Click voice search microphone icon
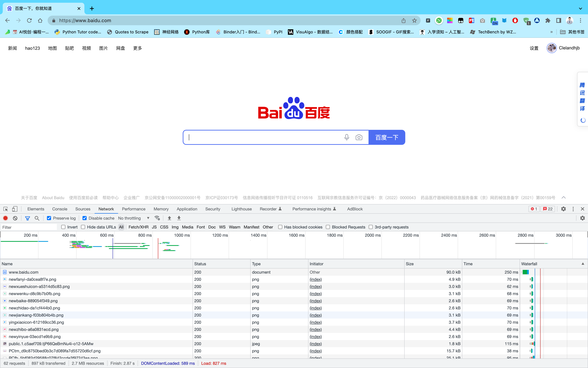Image resolution: width=588 pixels, height=368 pixels. click(347, 137)
